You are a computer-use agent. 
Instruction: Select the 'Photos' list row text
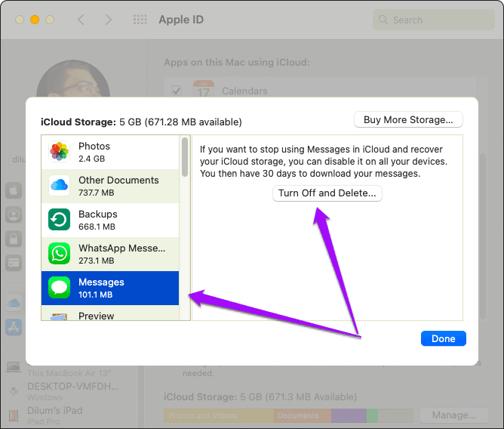coord(94,146)
